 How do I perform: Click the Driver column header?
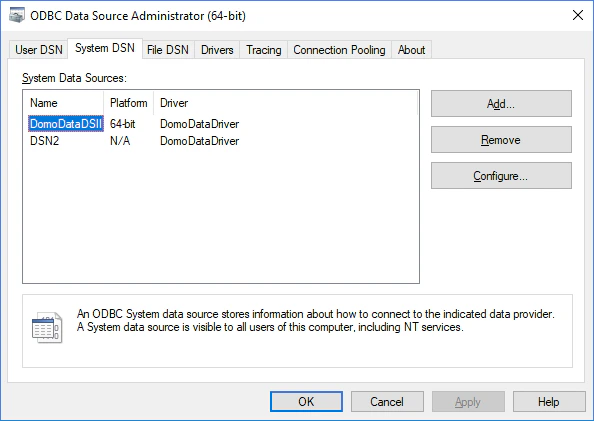tap(286, 103)
